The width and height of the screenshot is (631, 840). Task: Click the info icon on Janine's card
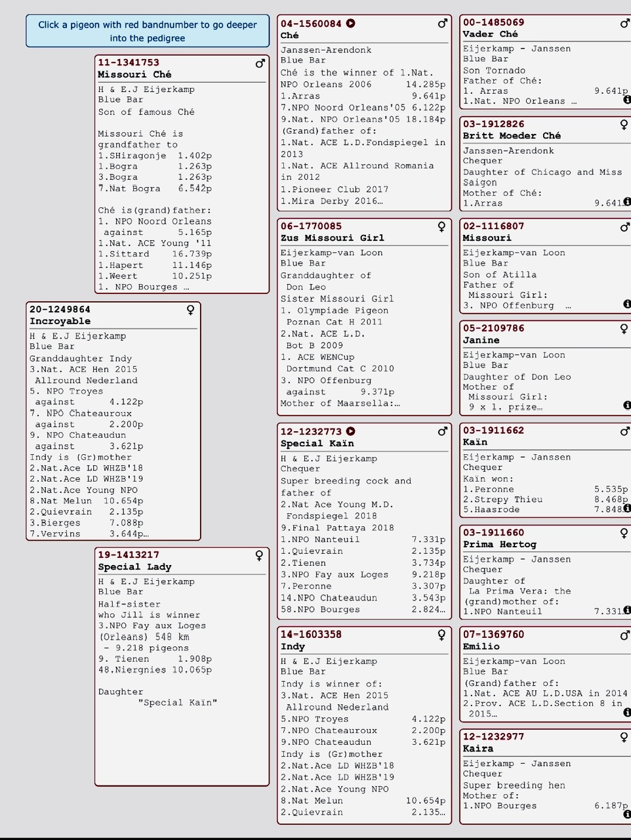click(626, 406)
